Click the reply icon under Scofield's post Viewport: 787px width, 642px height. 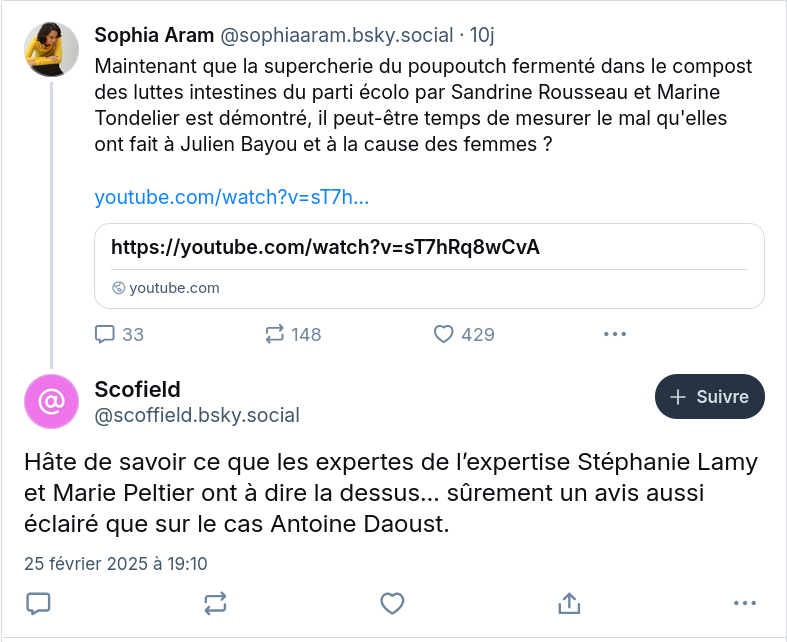click(38, 603)
